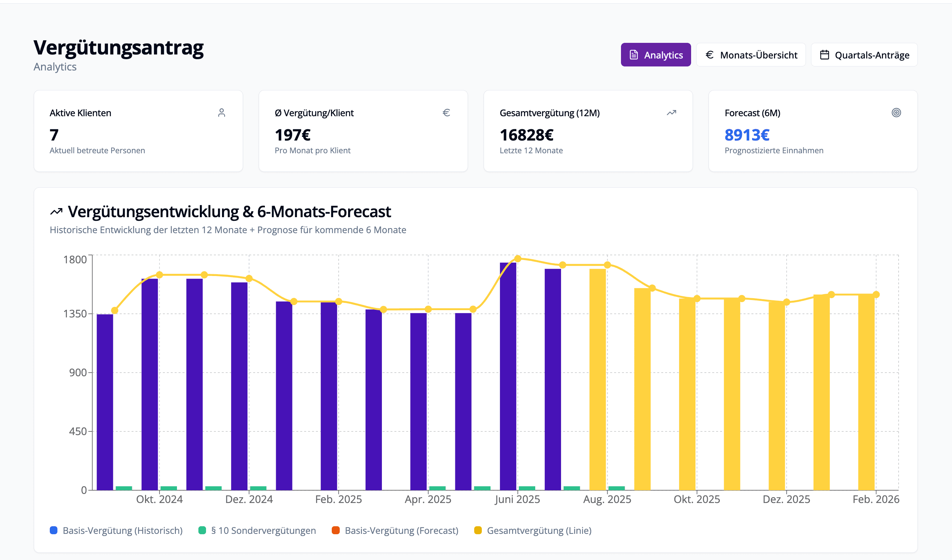The height and width of the screenshot is (560, 952).
Task: Click the 16828€ Gesamtvergütung value
Action: pos(526,135)
